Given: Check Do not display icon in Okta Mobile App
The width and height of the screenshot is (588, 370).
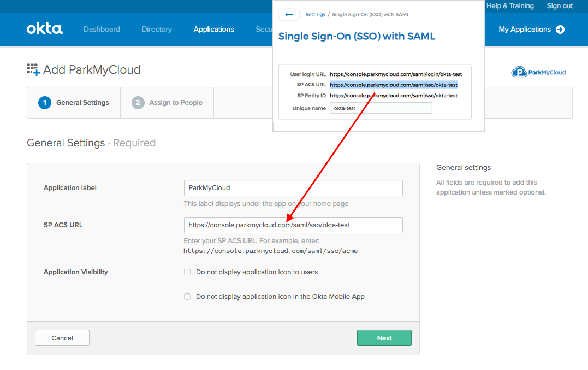Looking at the screenshot, I should point(187,297).
